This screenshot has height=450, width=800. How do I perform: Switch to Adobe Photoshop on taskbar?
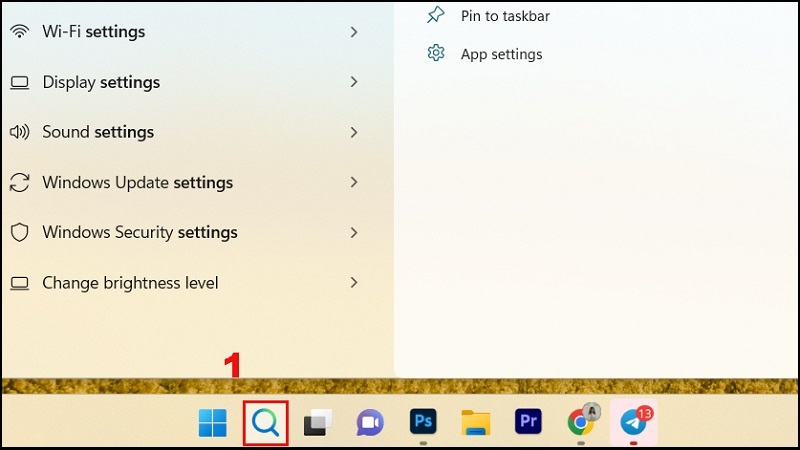[423, 422]
